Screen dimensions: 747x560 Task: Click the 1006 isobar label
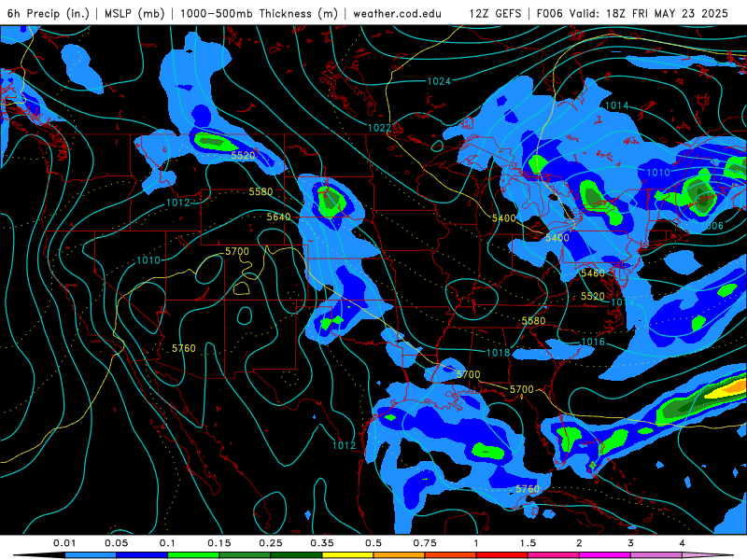coord(712,226)
